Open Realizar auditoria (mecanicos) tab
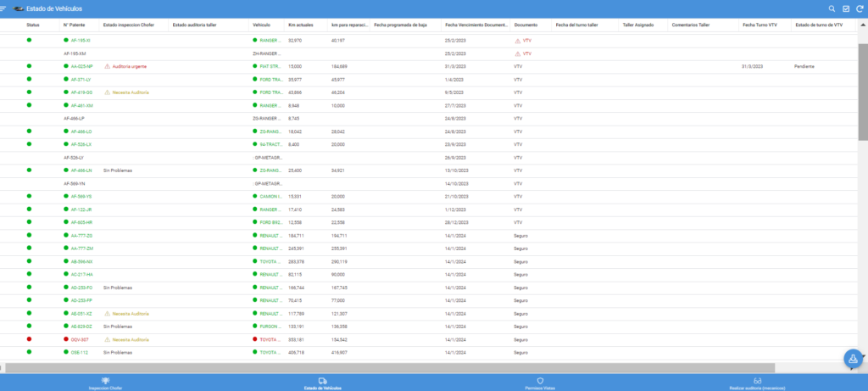 (757, 383)
